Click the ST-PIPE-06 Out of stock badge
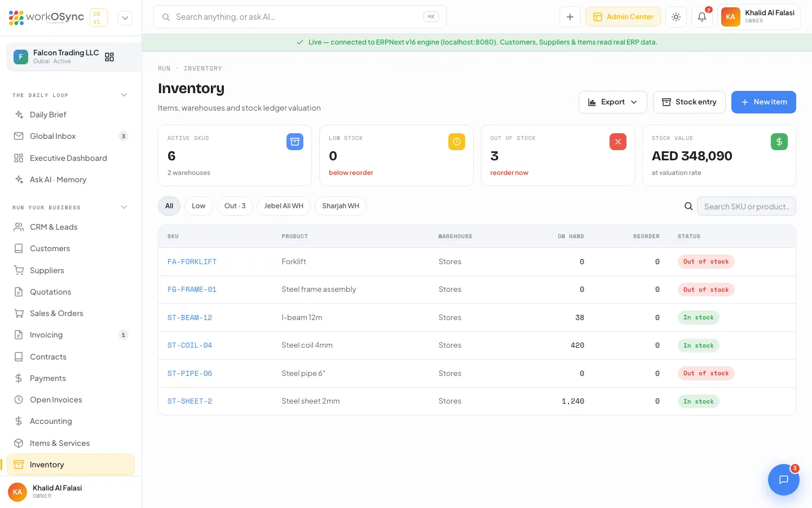The height and width of the screenshot is (508, 812). click(x=706, y=374)
